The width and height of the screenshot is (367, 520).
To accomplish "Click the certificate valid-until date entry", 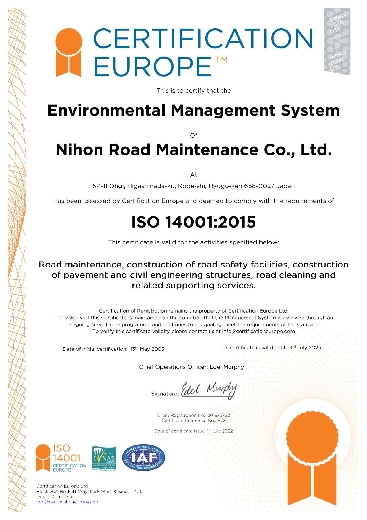I will [270, 348].
